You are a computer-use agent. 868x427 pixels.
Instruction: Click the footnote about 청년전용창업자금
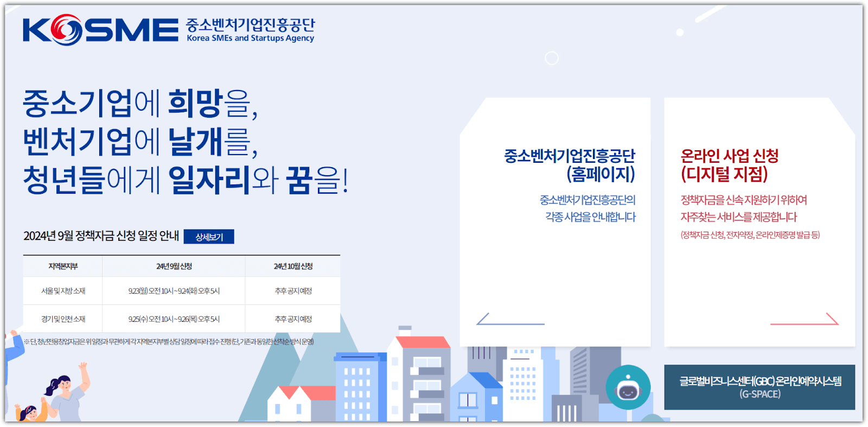(x=169, y=342)
